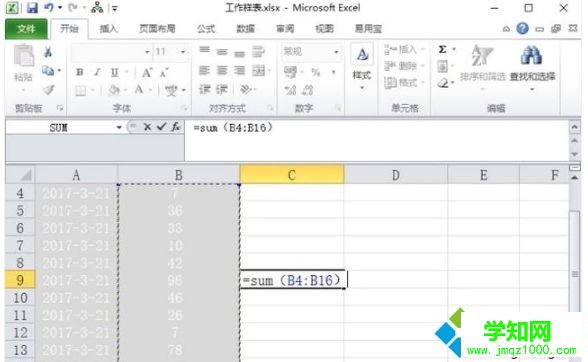Screen dimensions: 588x362
Task: Toggle Bold formatting
Action: pyautogui.click(x=80, y=72)
